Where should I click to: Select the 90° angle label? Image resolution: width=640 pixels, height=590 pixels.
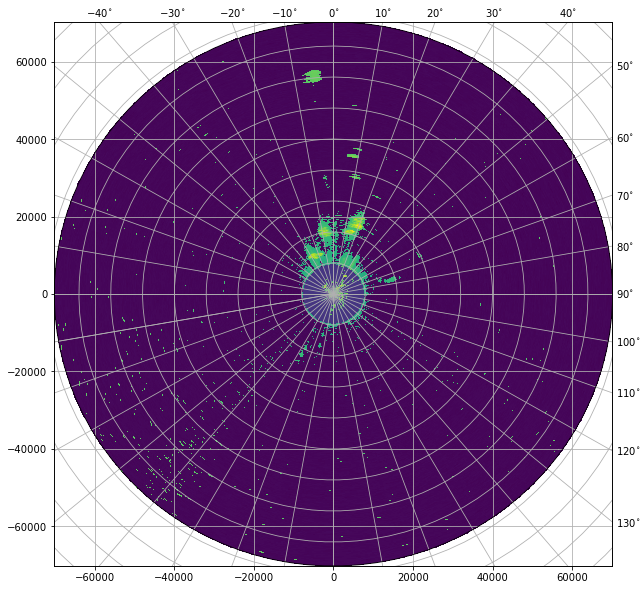[625, 294]
